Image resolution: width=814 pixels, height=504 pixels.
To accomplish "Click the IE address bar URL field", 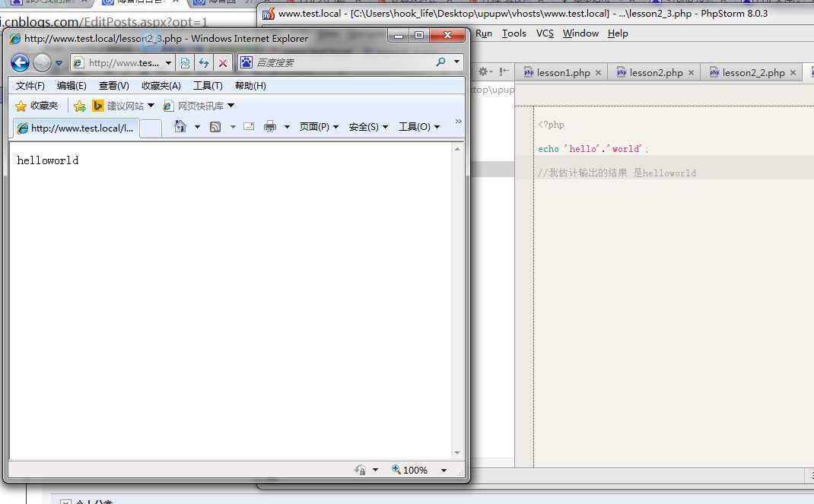I will point(122,63).
